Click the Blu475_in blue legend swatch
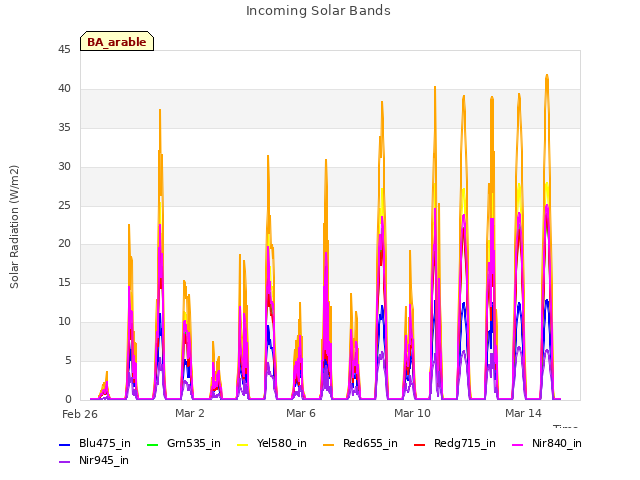Screen dimensions: 640x480 tap(64, 444)
